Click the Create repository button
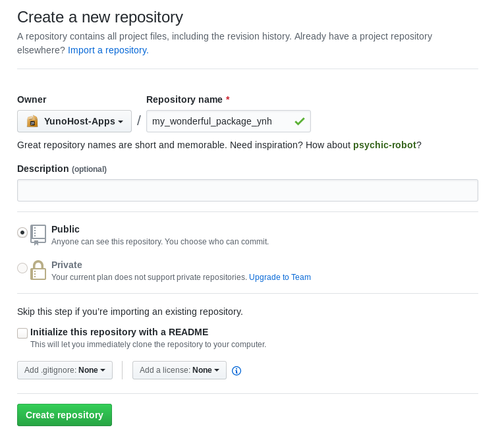Screen dimensions: 504x440 tap(65, 415)
